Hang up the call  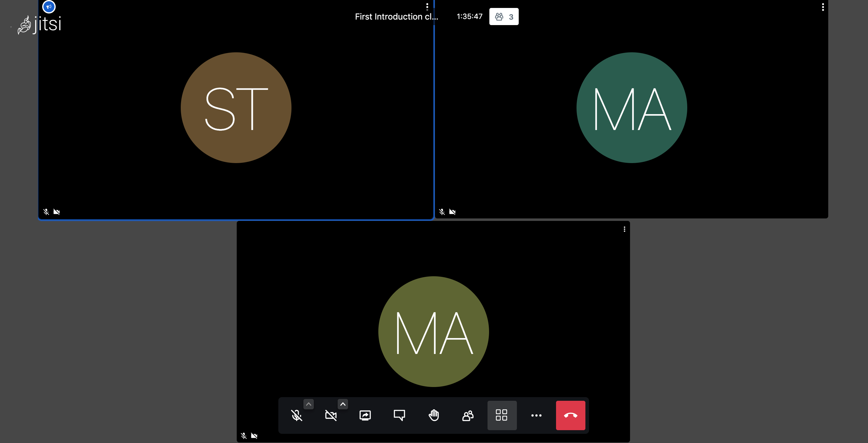570,415
